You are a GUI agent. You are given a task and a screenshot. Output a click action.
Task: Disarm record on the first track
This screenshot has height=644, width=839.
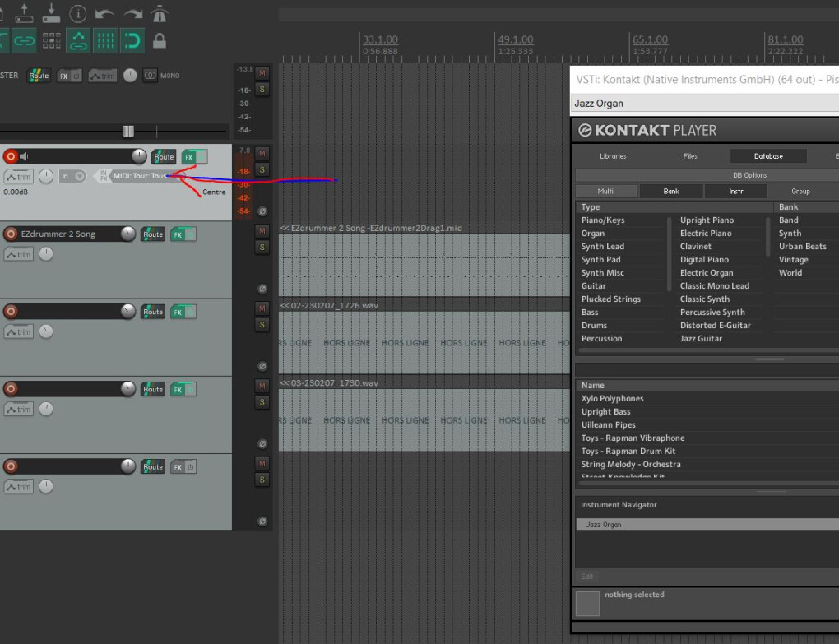(11, 156)
